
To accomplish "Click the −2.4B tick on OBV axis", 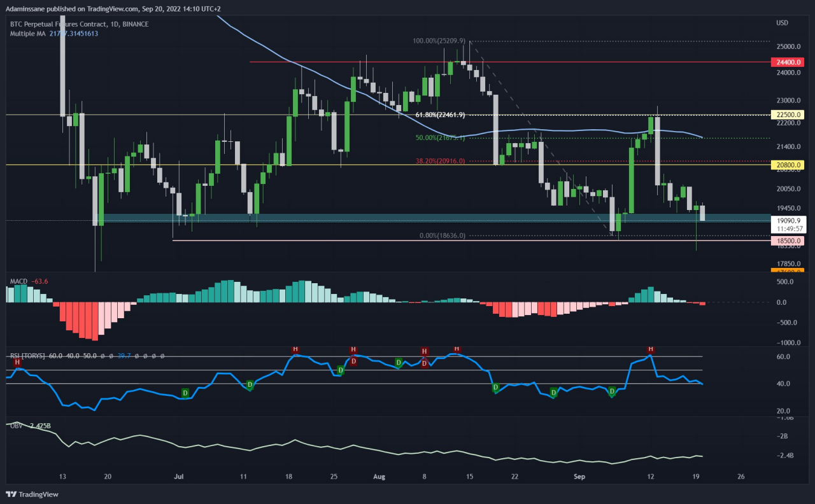I will pos(786,456).
